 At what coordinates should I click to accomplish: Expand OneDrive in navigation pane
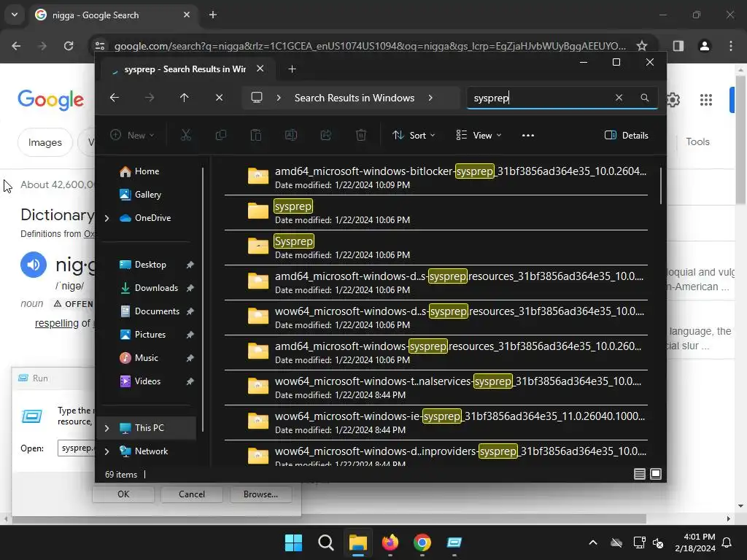pyautogui.click(x=107, y=218)
